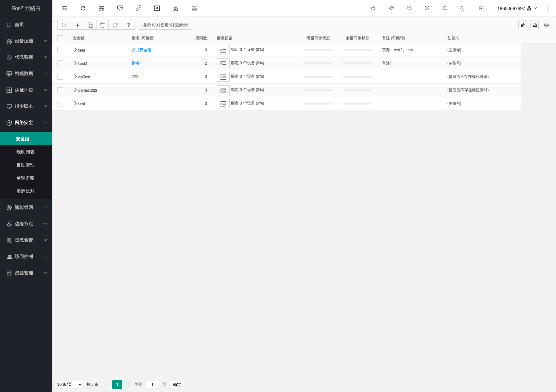Image resolution: width=556 pixels, height=392 pixels.
Task: Click the plus icon to add security group
Action: pos(78,25)
